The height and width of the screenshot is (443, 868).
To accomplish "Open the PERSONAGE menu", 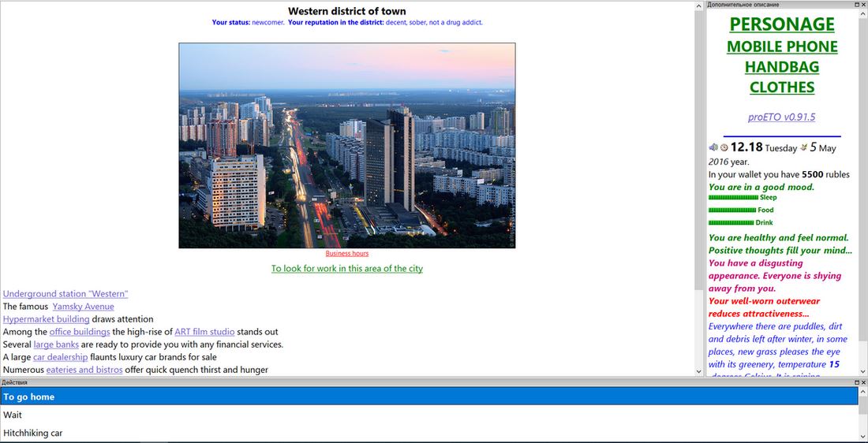I will [x=781, y=24].
